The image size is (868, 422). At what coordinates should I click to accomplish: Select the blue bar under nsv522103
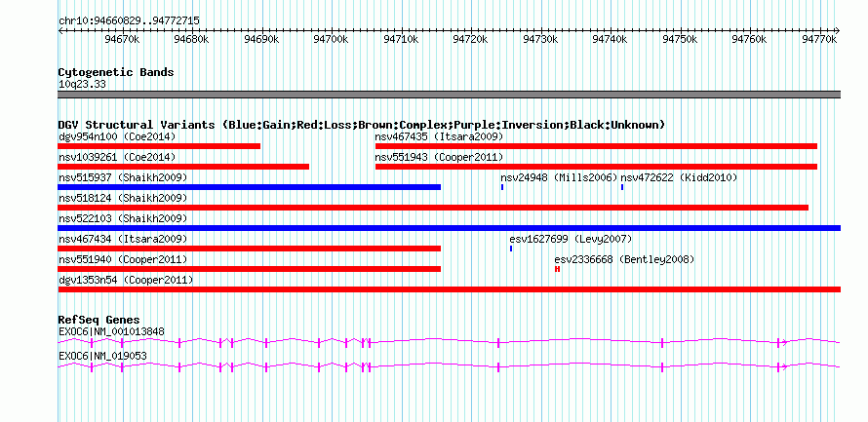(x=449, y=228)
